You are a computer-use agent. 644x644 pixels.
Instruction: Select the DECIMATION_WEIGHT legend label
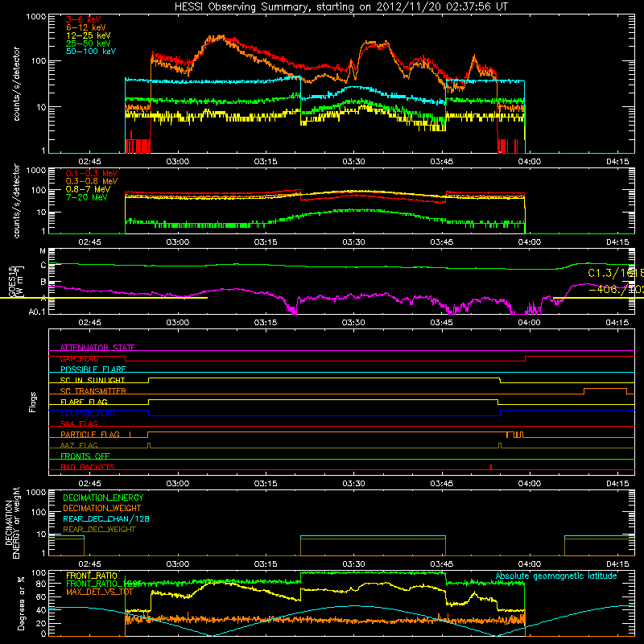[x=102, y=509]
